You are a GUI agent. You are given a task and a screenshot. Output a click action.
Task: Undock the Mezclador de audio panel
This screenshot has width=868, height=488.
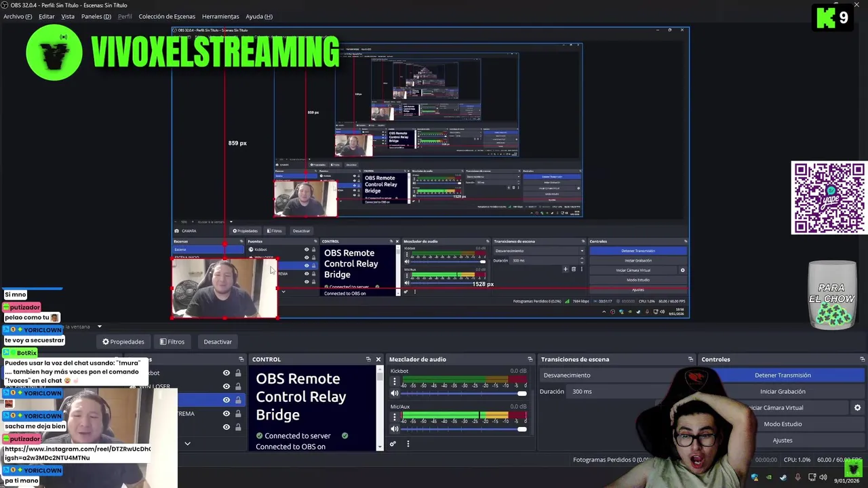[530, 359]
